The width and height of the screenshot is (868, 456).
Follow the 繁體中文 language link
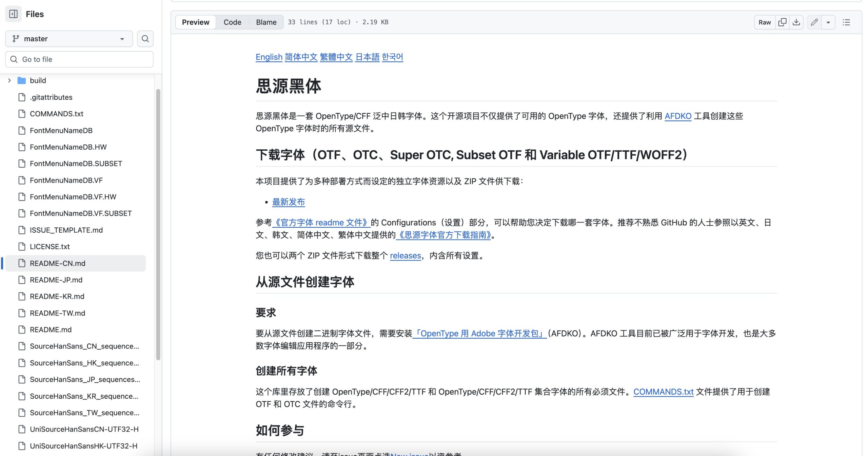336,57
